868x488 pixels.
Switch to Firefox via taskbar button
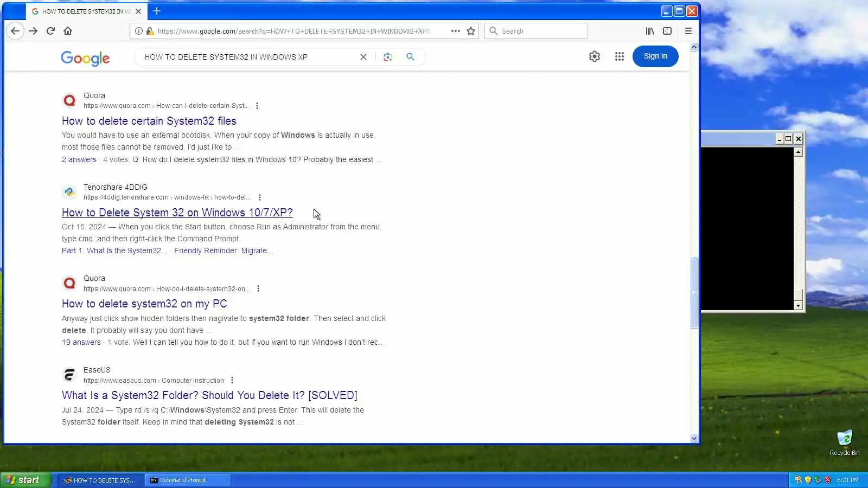point(100,480)
